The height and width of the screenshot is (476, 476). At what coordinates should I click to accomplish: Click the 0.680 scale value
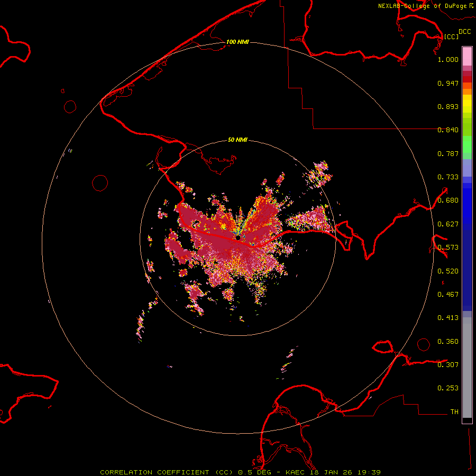tap(448, 200)
